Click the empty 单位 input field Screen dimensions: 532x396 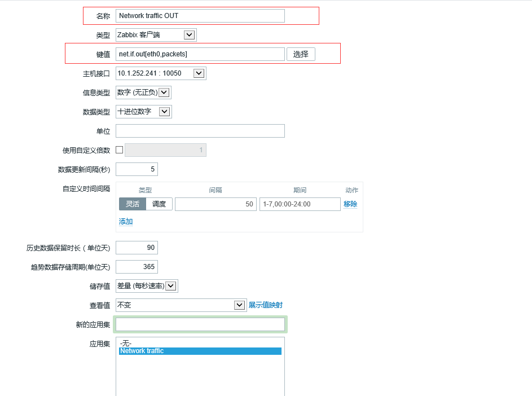pos(200,131)
